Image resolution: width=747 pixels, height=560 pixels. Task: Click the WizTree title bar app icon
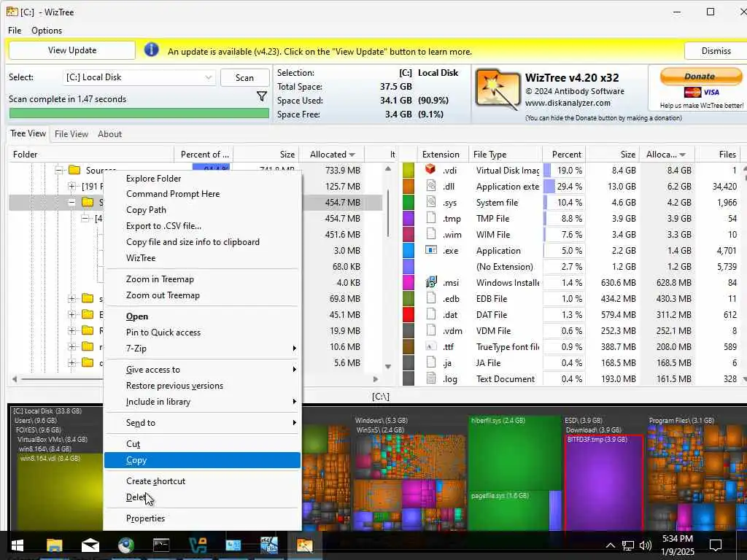point(12,12)
